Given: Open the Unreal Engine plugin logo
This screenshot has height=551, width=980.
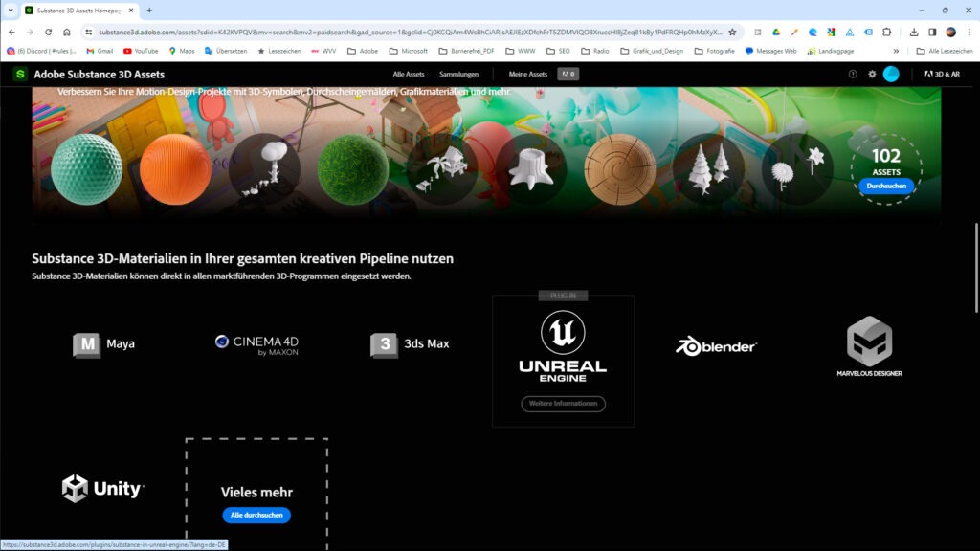Looking at the screenshot, I should pos(563,346).
